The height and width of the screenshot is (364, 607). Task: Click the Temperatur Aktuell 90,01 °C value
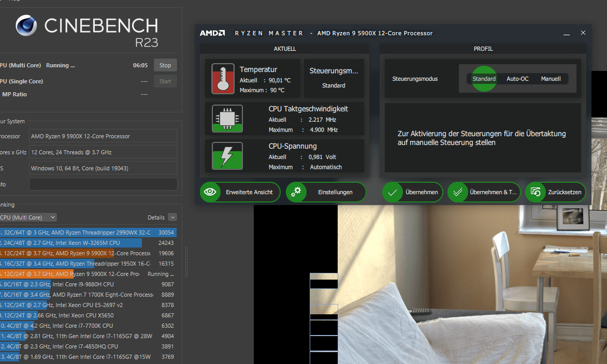point(280,80)
